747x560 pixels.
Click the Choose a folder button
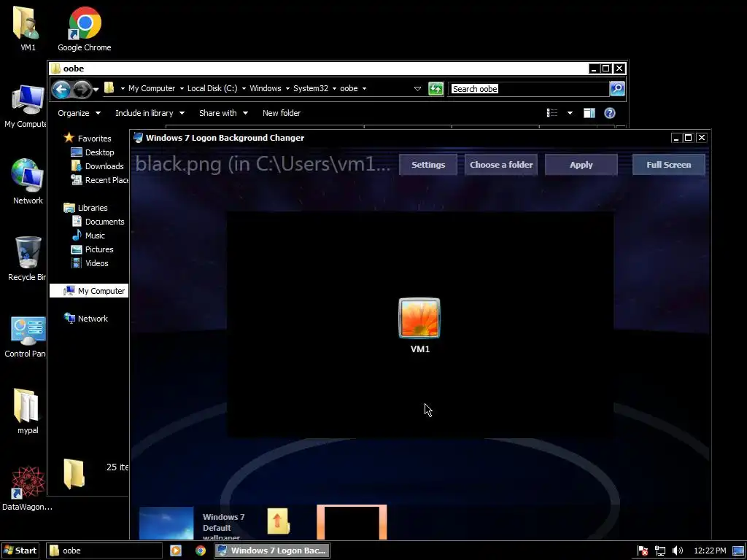[501, 165]
